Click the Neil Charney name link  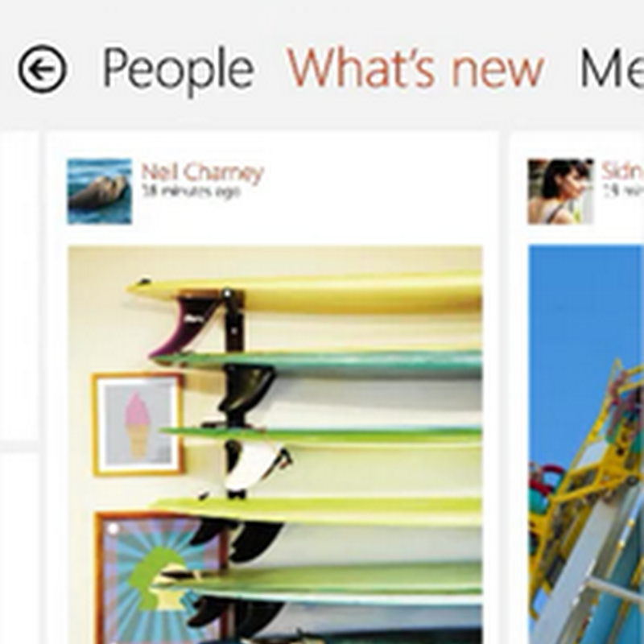click(x=202, y=172)
